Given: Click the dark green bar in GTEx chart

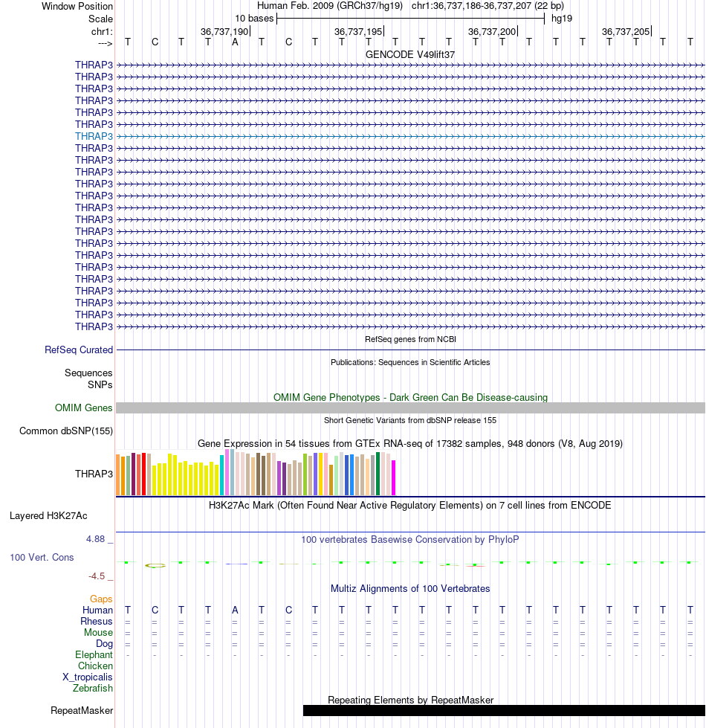Looking at the screenshot, I should 378,474.
